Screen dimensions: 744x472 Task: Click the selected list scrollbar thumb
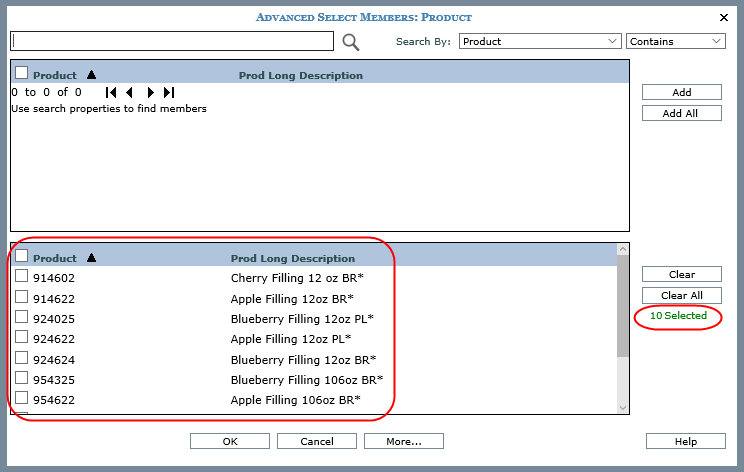[623, 306]
